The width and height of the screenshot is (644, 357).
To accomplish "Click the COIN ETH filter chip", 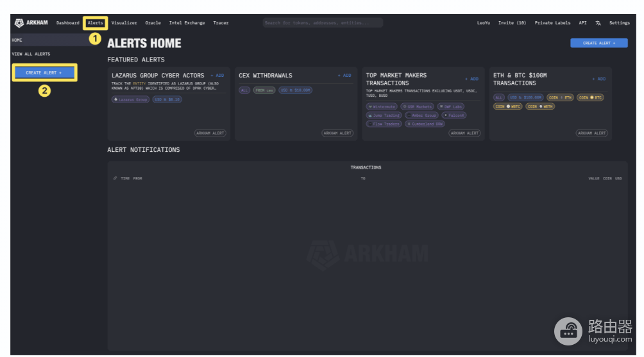I will click(x=560, y=97).
